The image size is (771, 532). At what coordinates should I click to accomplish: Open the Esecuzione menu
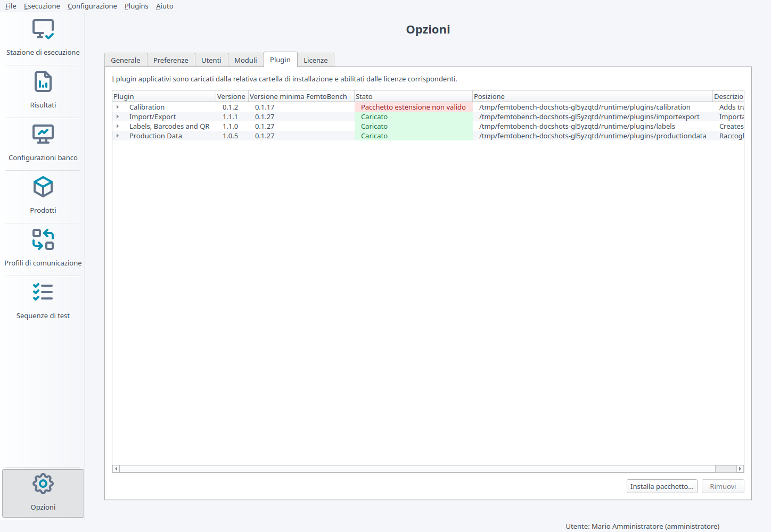coord(42,6)
